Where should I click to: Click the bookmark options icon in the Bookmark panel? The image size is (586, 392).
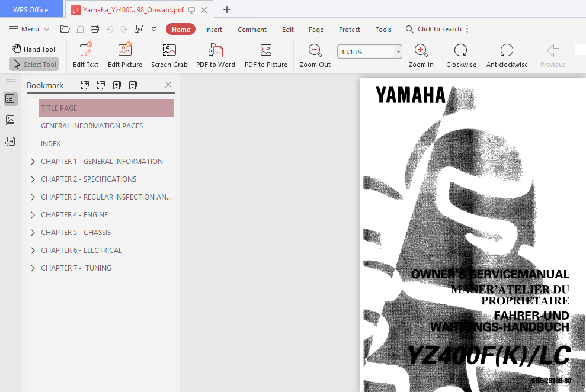(133, 85)
